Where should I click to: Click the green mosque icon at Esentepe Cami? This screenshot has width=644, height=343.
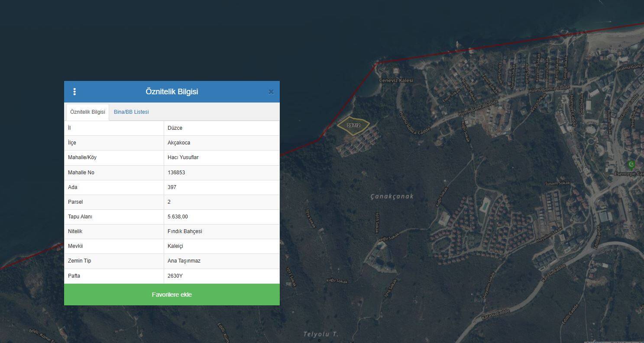pyautogui.click(x=631, y=164)
